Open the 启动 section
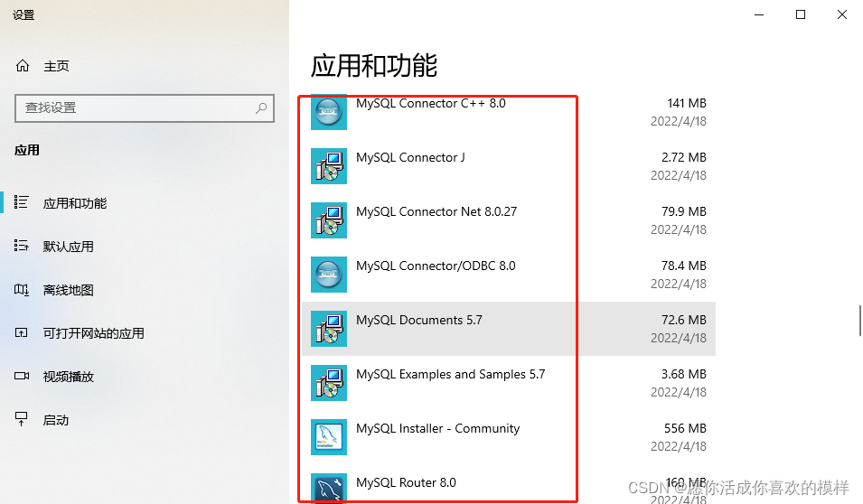The width and height of the screenshot is (863, 504). [x=56, y=420]
